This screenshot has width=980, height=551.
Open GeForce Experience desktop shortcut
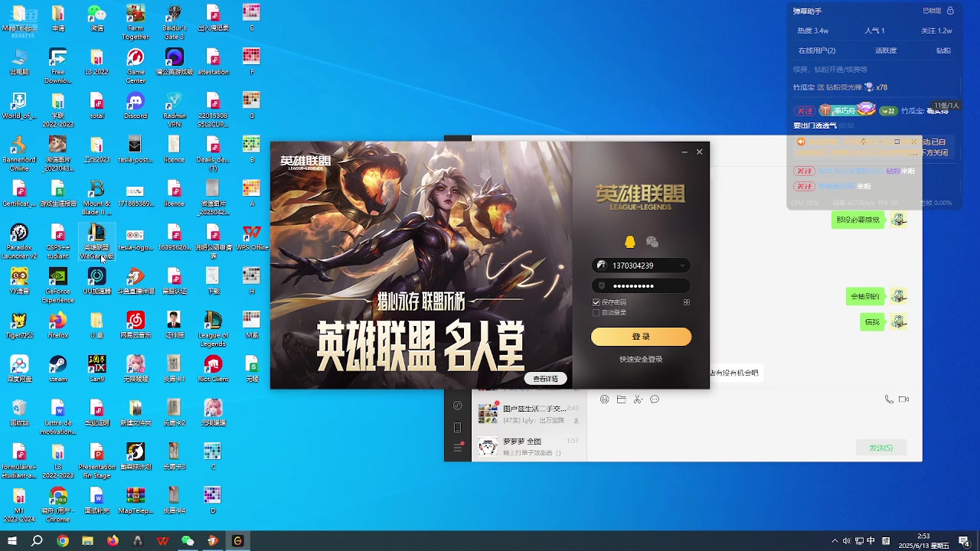click(x=58, y=285)
